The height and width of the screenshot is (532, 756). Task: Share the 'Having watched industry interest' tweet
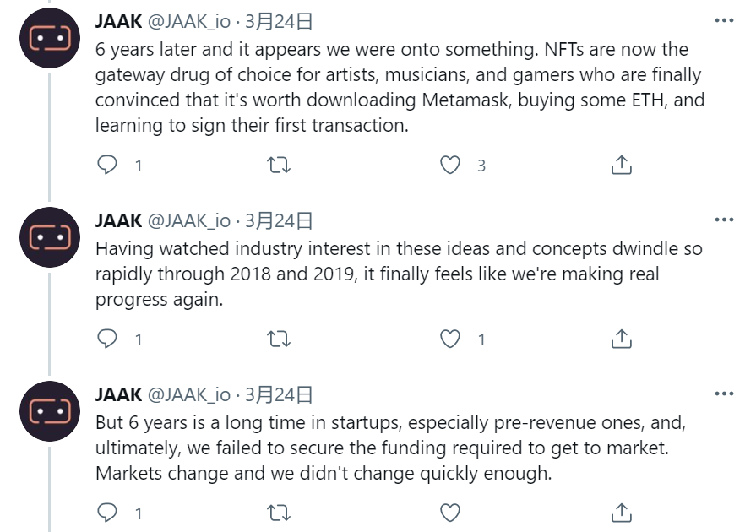pyautogui.click(x=621, y=339)
